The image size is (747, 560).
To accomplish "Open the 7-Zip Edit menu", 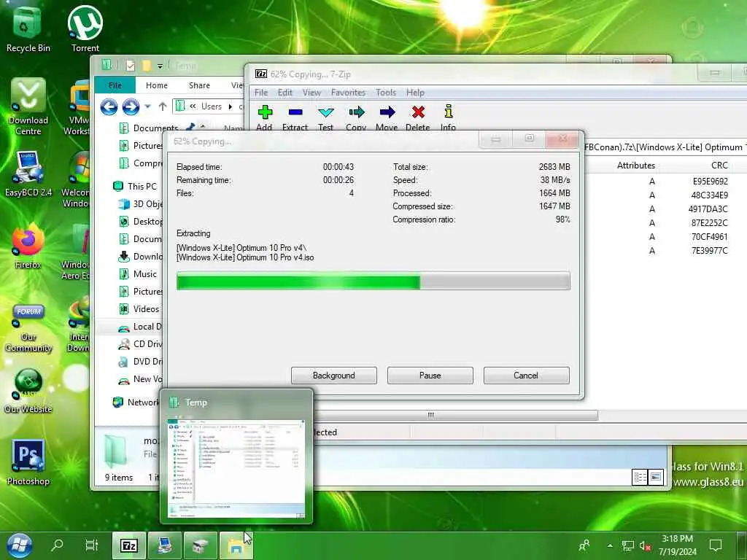I will (x=285, y=93).
